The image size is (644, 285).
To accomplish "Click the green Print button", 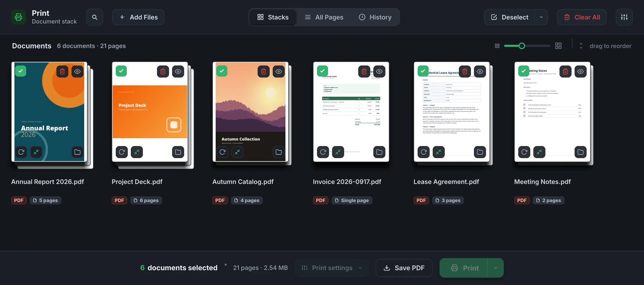I will pyautogui.click(x=464, y=268).
